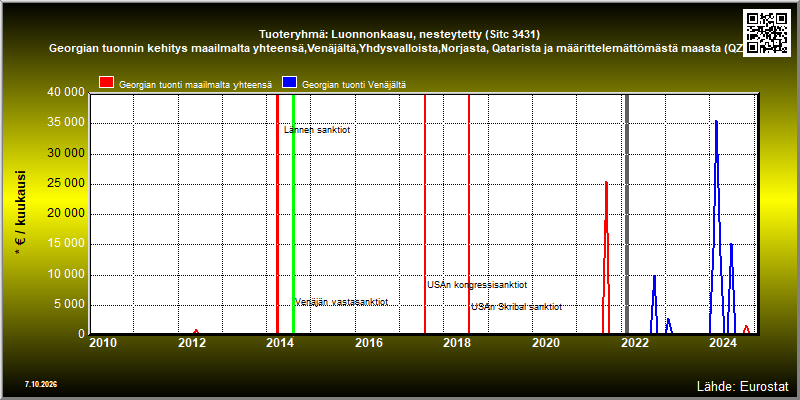Click the red vertical line at 2014

(x=277, y=214)
